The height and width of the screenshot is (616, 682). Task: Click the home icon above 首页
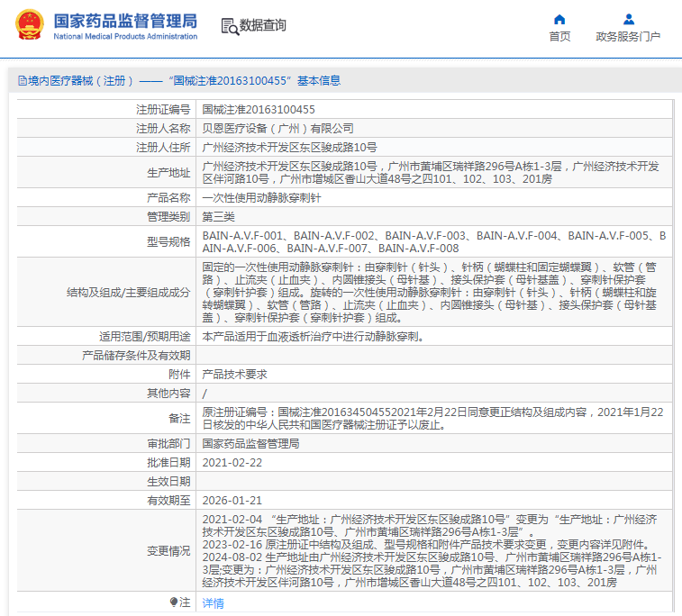pos(559,19)
